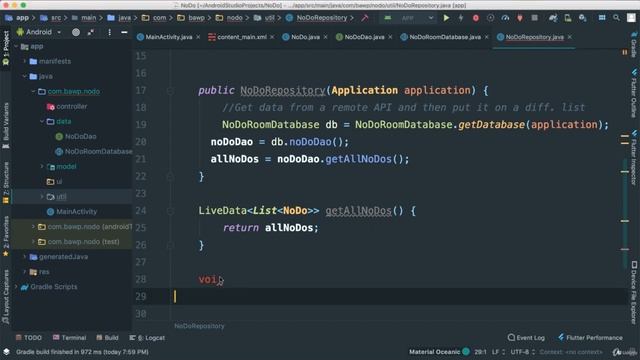Expand the Gradle Scripts node
This screenshot has width=640, height=360.
pos(16,287)
